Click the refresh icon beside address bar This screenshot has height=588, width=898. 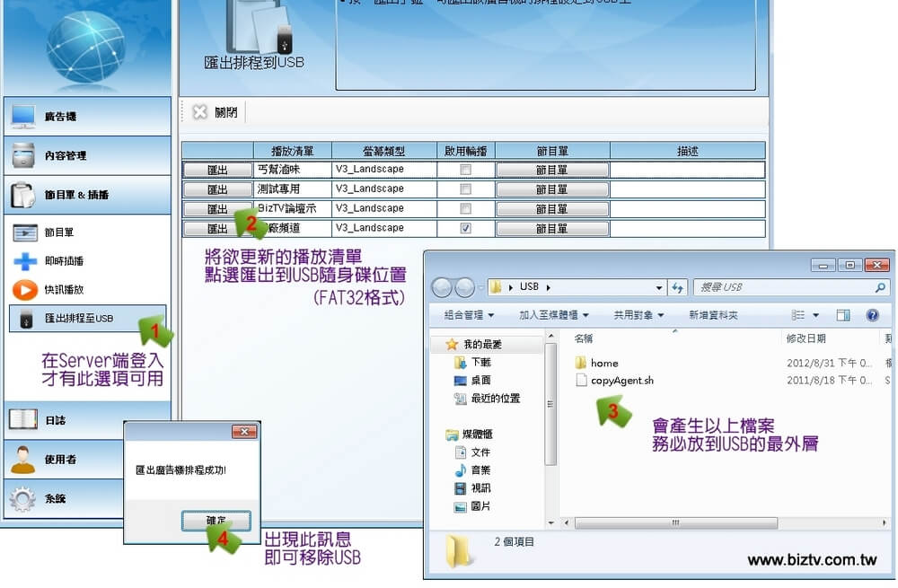676,287
